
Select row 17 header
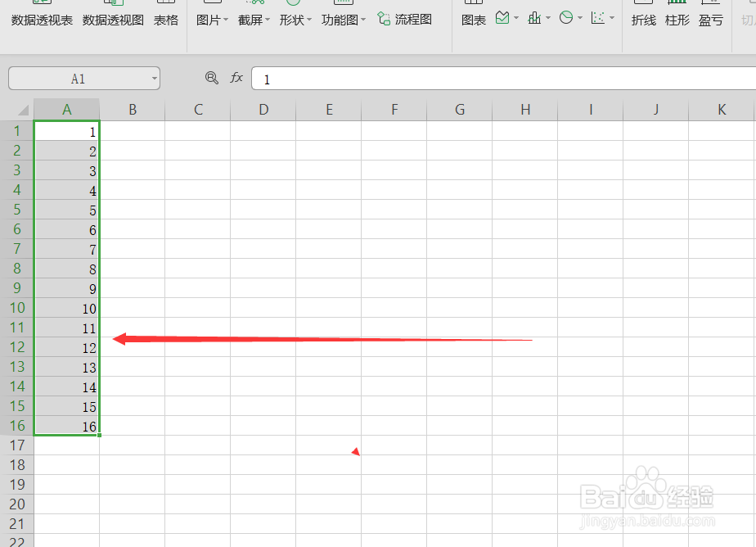point(17,445)
